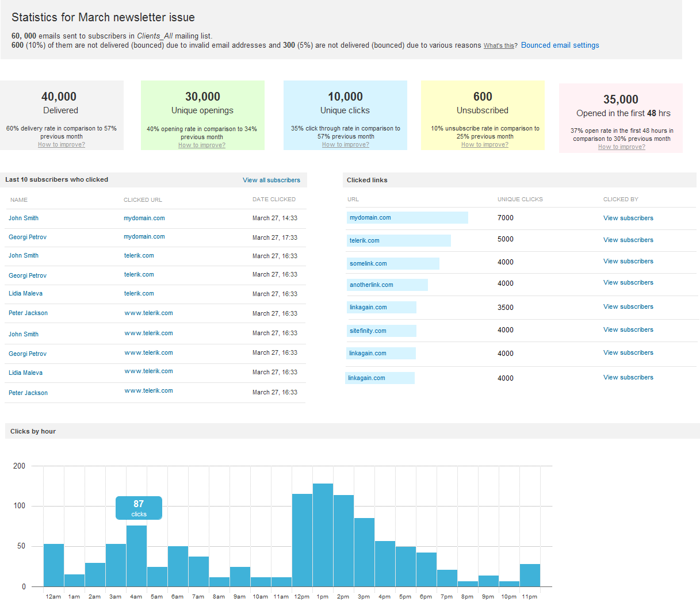Viewport: 700px width, 606px height.
Task: Open Georgi Petrov's mydomain.com clicked URL
Action: tap(144, 237)
